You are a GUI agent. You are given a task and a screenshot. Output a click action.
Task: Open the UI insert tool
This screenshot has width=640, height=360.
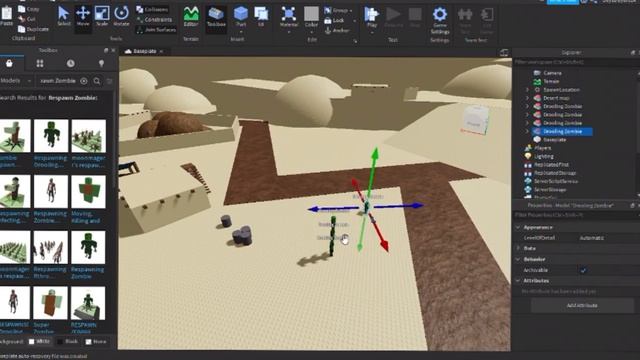261,17
